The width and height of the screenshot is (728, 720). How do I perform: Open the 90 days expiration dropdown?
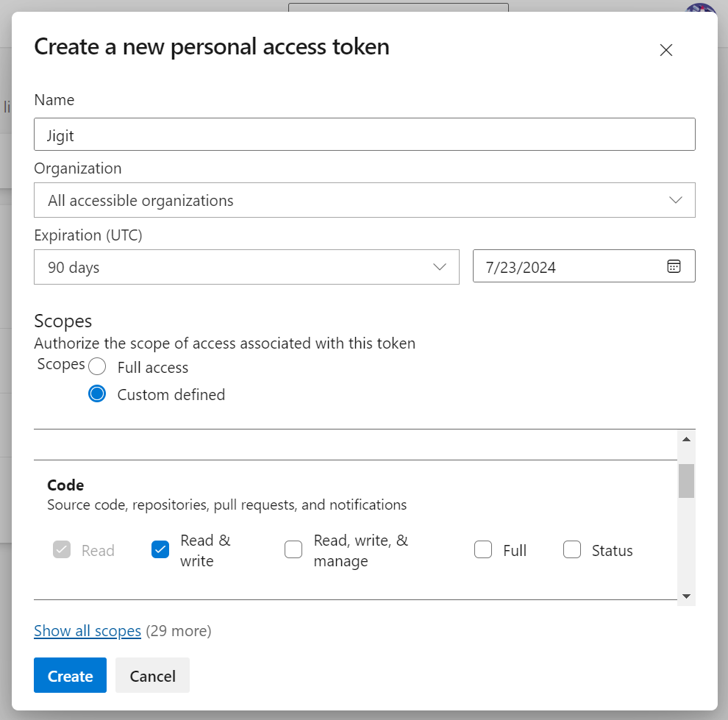pos(246,267)
